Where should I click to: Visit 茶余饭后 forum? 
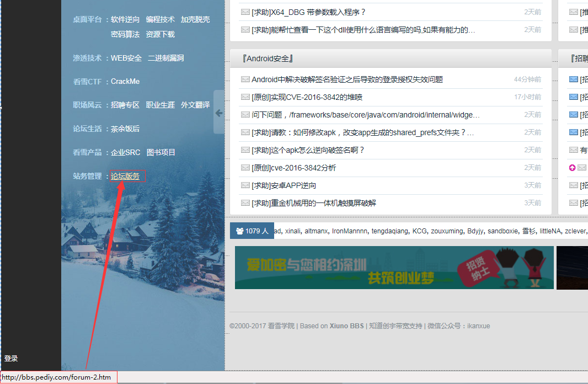coord(125,129)
